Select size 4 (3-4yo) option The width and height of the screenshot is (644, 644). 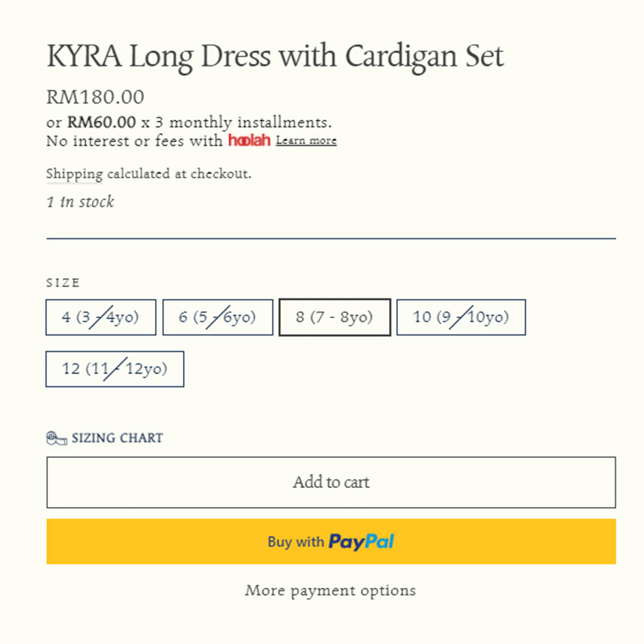tap(100, 317)
